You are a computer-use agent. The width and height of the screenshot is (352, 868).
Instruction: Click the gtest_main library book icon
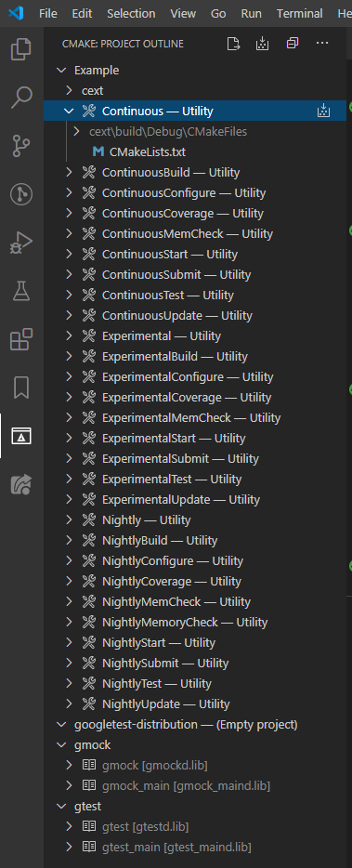pyautogui.click(x=89, y=847)
